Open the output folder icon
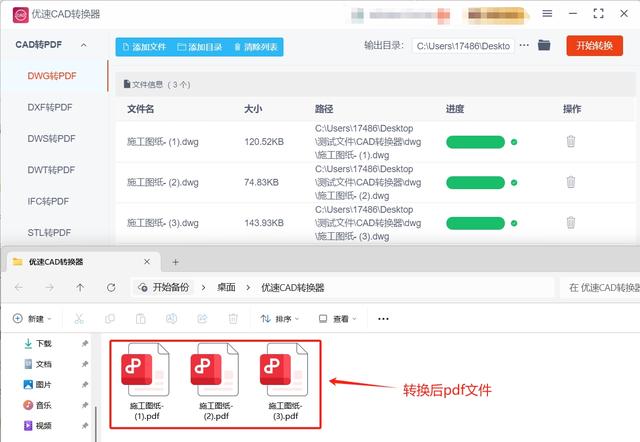The image size is (640, 442). pyautogui.click(x=544, y=45)
